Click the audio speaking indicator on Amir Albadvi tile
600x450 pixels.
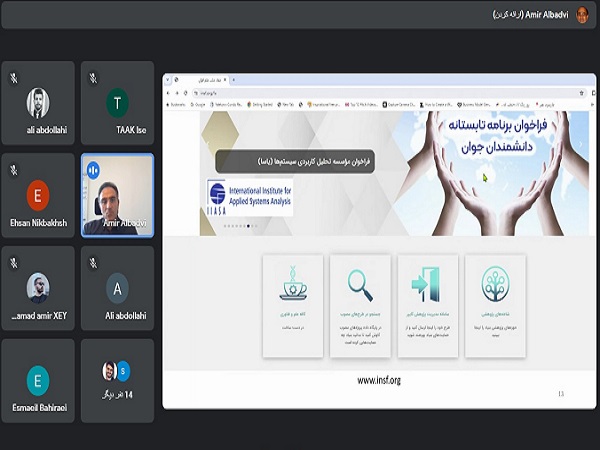pos(93,170)
